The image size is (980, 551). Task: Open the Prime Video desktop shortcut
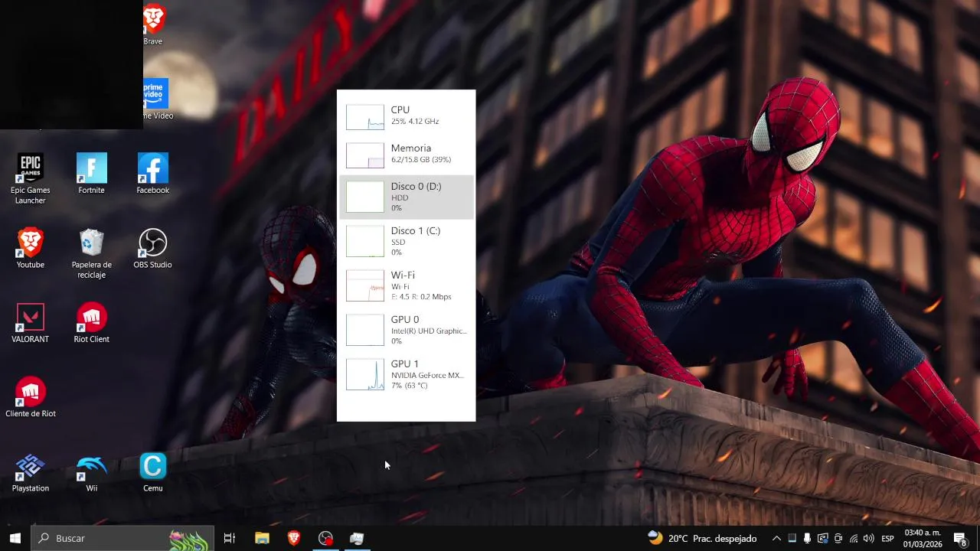point(155,99)
